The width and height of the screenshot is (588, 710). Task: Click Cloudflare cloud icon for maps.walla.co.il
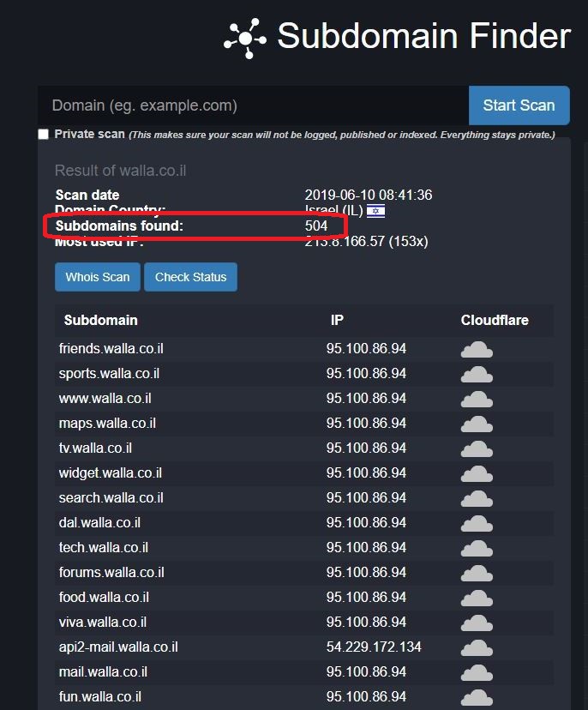coord(477,424)
